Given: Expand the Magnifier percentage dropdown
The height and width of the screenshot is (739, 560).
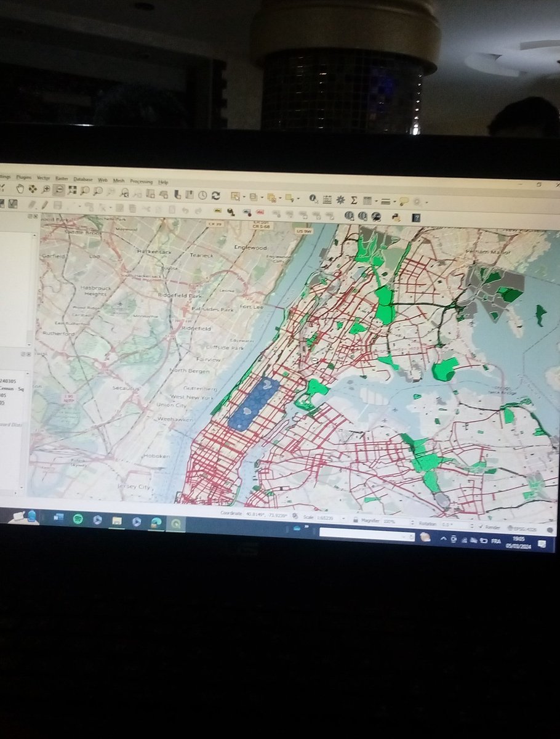Looking at the screenshot, I should 413,522.
